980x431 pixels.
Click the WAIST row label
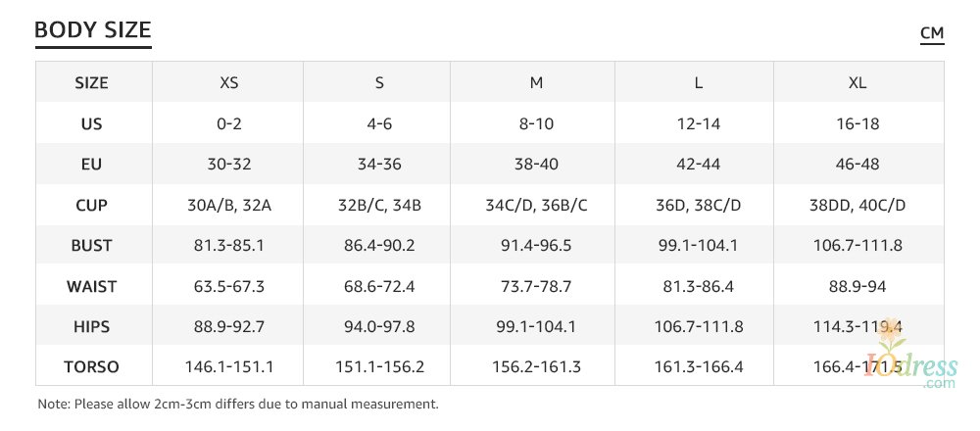pyautogui.click(x=92, y=287)
